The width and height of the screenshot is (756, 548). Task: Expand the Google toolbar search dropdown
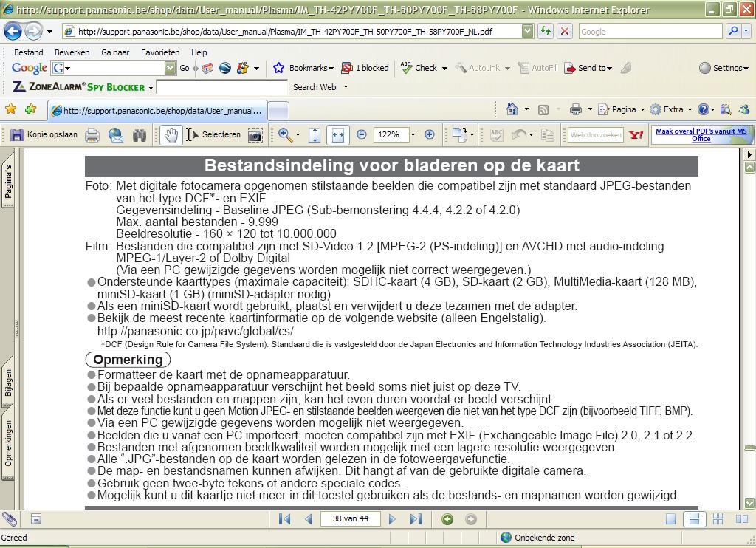[x=170, y=68]
